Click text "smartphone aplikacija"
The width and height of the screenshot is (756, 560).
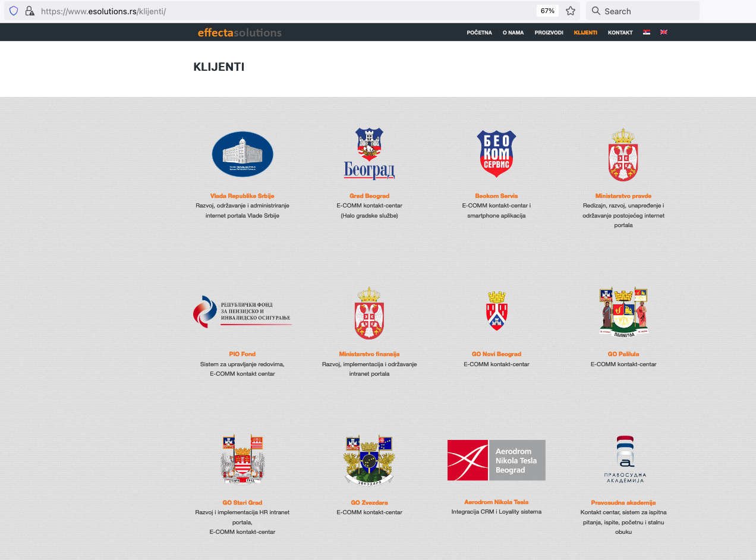tap(496, 215)
